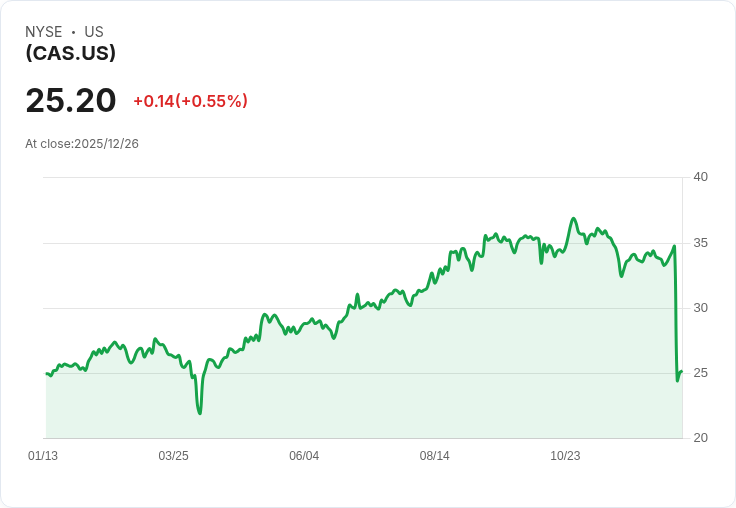This screenshot has height=508, width=736.
Task: Click the steep vertical drop at chart's end
Action: point(676,310)
